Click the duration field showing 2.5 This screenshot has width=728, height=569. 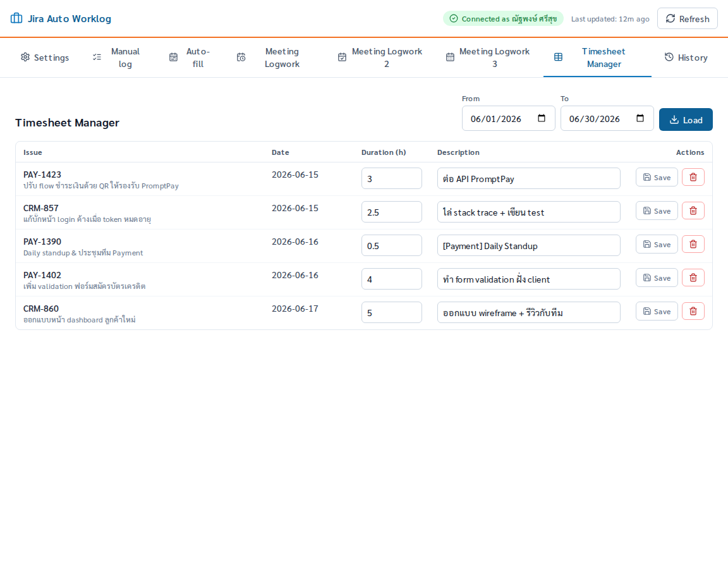[x=391, y=212]
